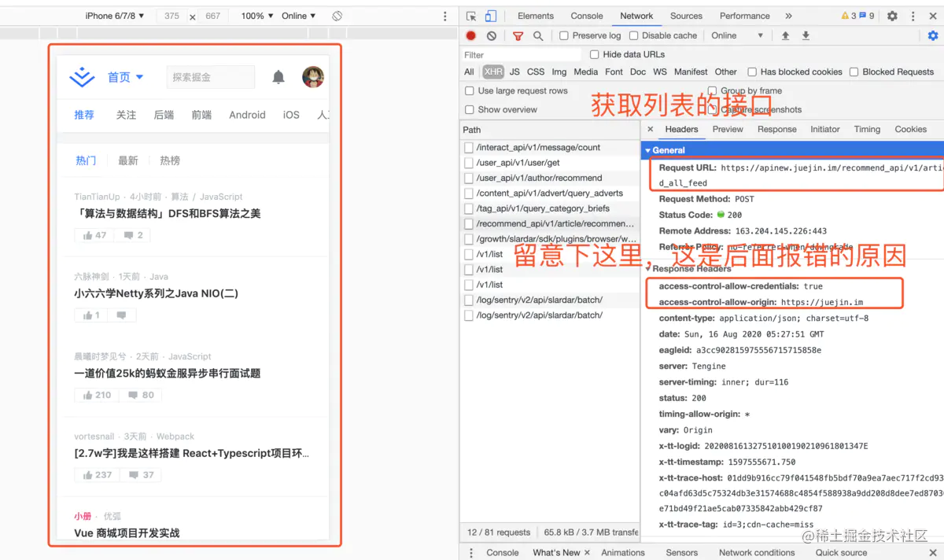Open the 首页 dropdown menu
The height and width of the screenshot is (560, 944).
(x=126, y=77)
